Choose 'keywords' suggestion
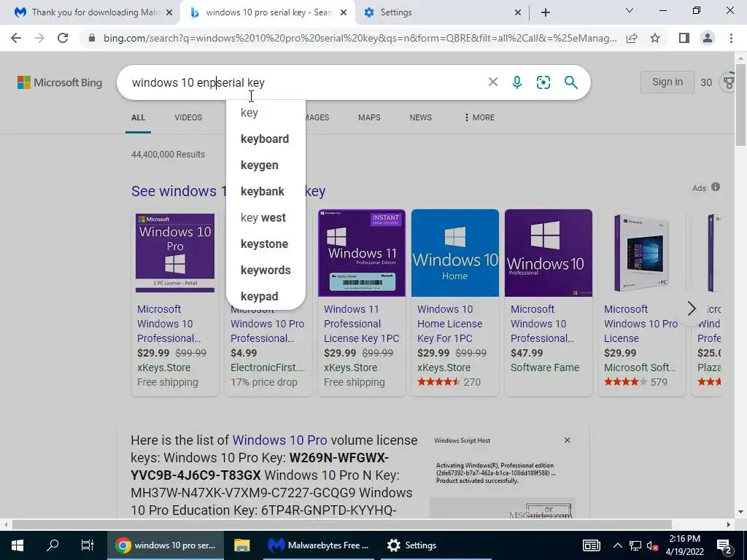The height and width of the screenshot is (560, 747). point(266,270)
